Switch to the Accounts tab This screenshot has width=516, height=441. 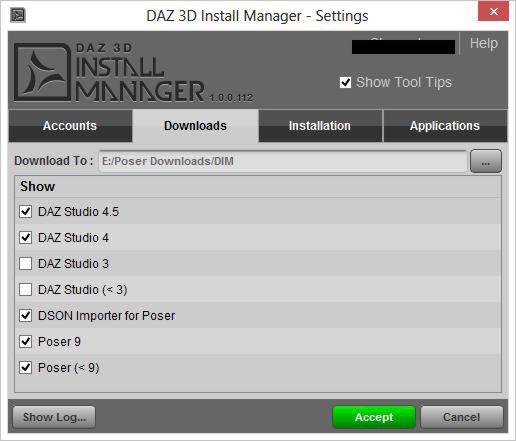70,126
